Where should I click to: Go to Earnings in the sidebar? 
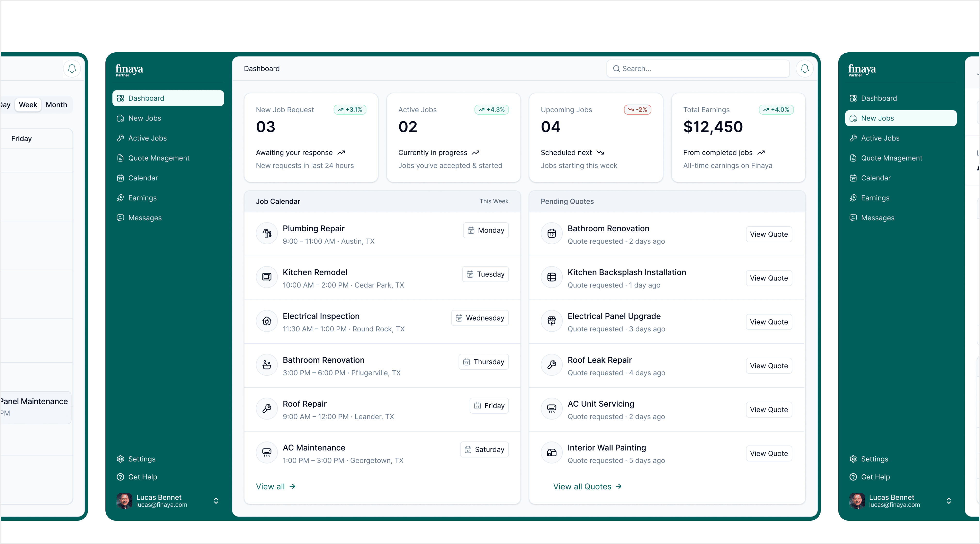pos(142,198)
